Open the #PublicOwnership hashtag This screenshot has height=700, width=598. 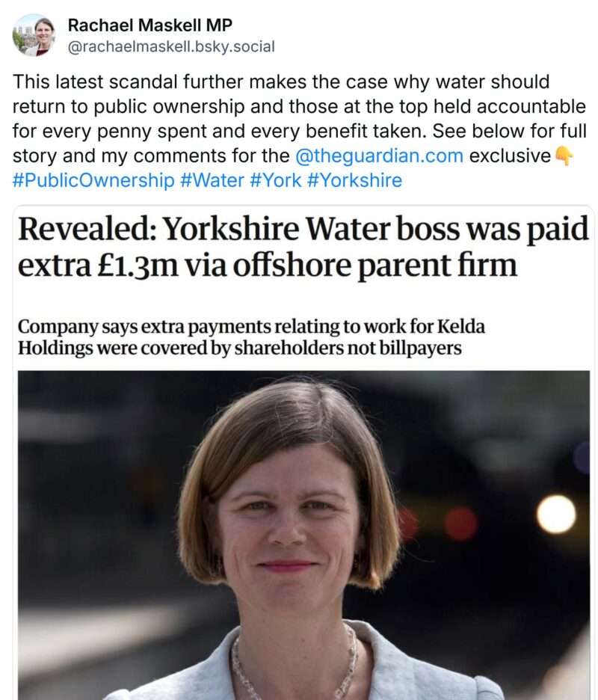coord(93,180)
